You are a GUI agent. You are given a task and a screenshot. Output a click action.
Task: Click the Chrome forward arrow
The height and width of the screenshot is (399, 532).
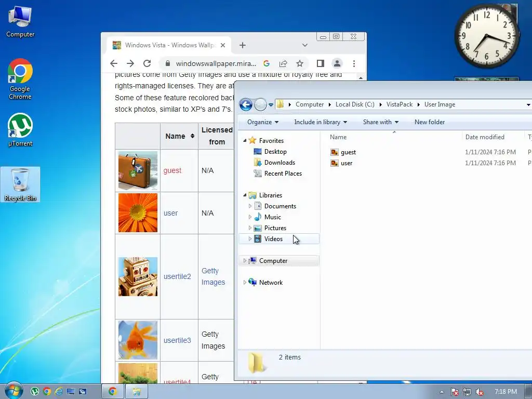(x=130, y=63)
